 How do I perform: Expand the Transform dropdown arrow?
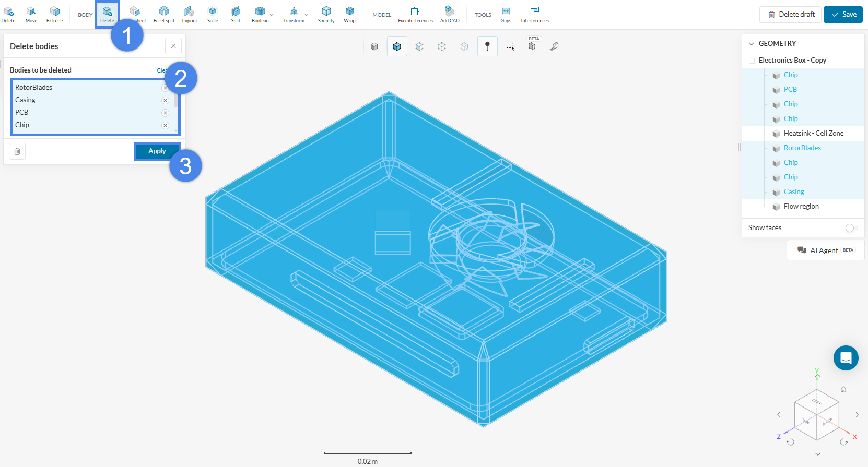[307, 15]
